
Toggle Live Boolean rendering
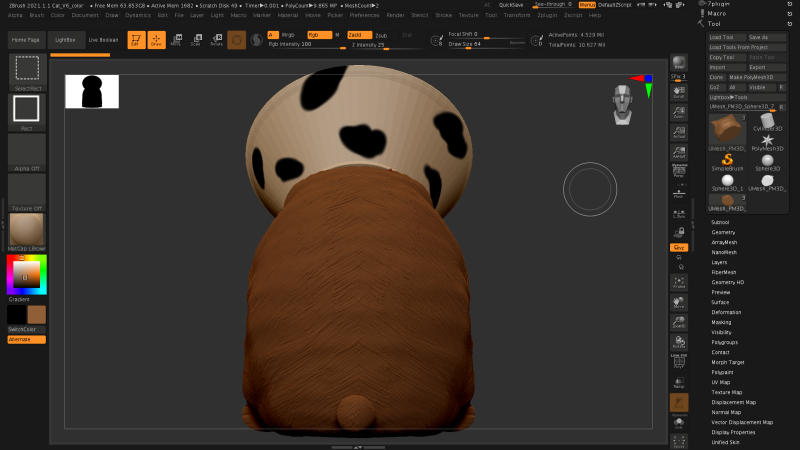103,39
